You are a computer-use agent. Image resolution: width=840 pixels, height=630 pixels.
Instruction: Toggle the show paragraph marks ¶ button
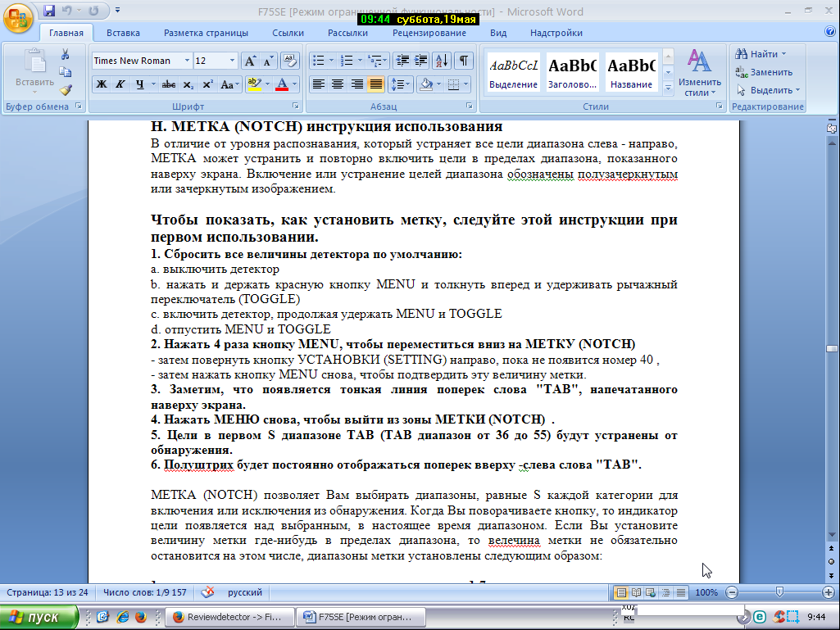[x=463, y=61]
